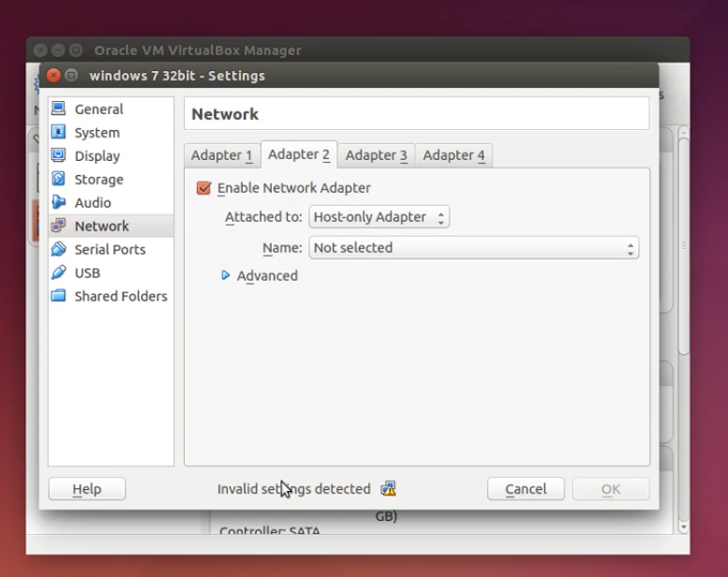The width and height of the screenshot is (728, 577).
Task: Select General in settings list
Action: 111,109
